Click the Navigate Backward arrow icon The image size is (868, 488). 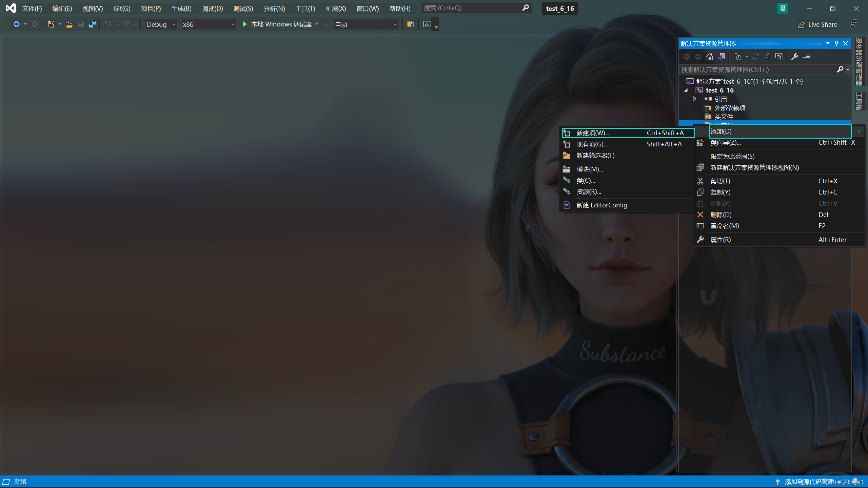tap(16, 24)
